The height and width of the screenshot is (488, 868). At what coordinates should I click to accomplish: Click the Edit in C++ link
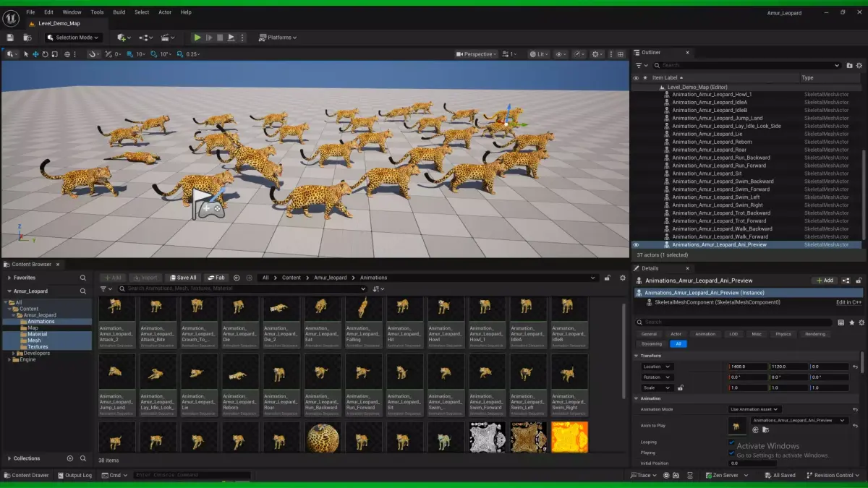tap(848, 302)
